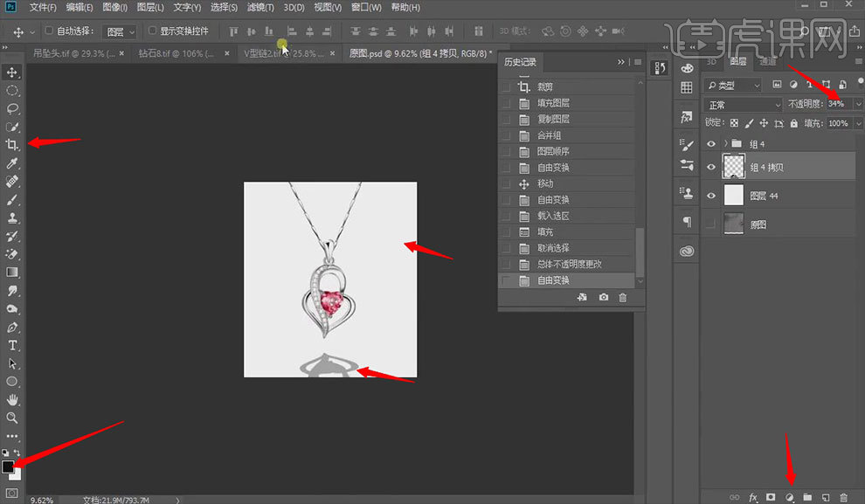Select the Zoom magnifier tool
Image resolution: width=865 pixels, height=504 pixels.
coord(12,418)
